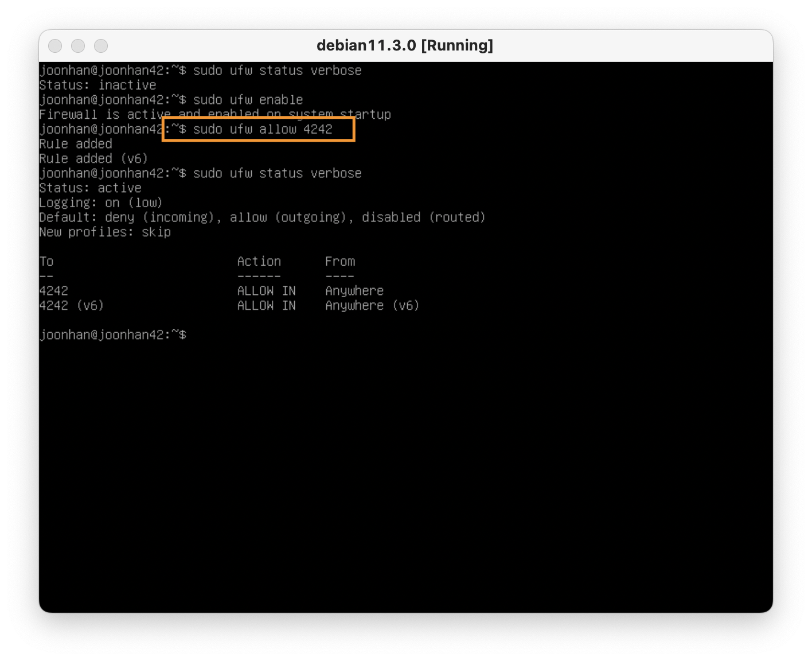Select the '4242 (v6)' rule entry
The width and height of the screenshot is (812, 661).
72,306
